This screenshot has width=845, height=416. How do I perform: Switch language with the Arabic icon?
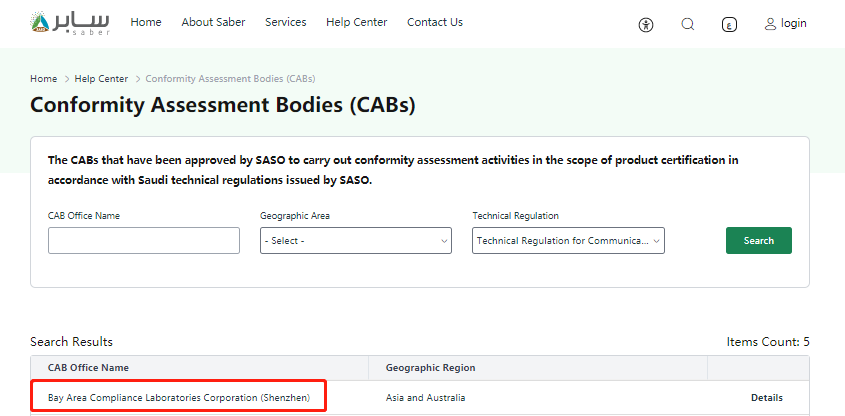point(729,24)
